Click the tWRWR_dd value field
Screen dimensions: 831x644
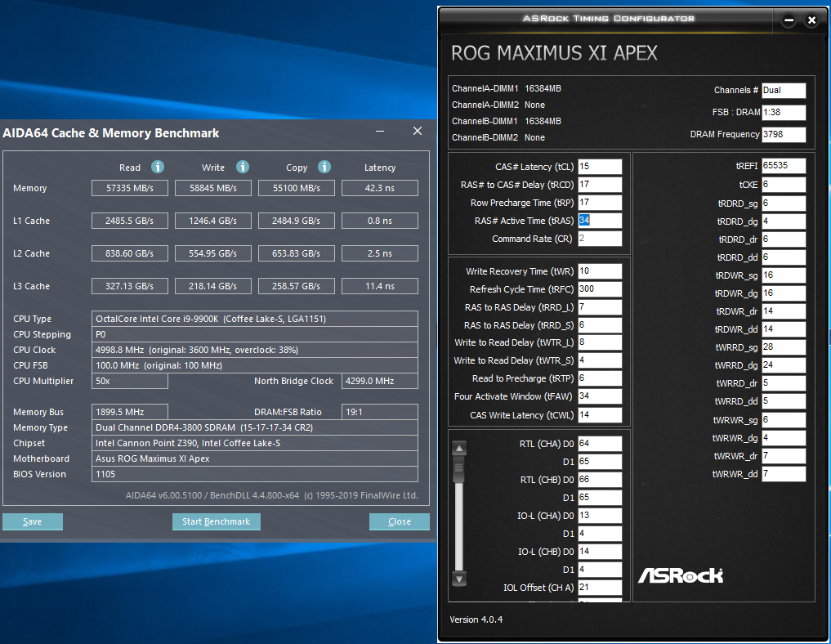(784, 474)
